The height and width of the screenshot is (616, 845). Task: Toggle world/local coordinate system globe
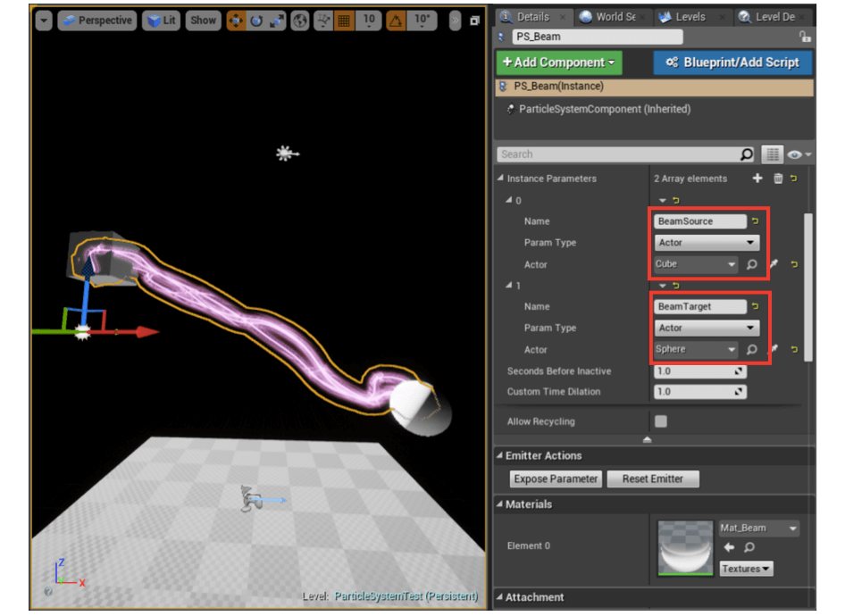tap(300, 21)
